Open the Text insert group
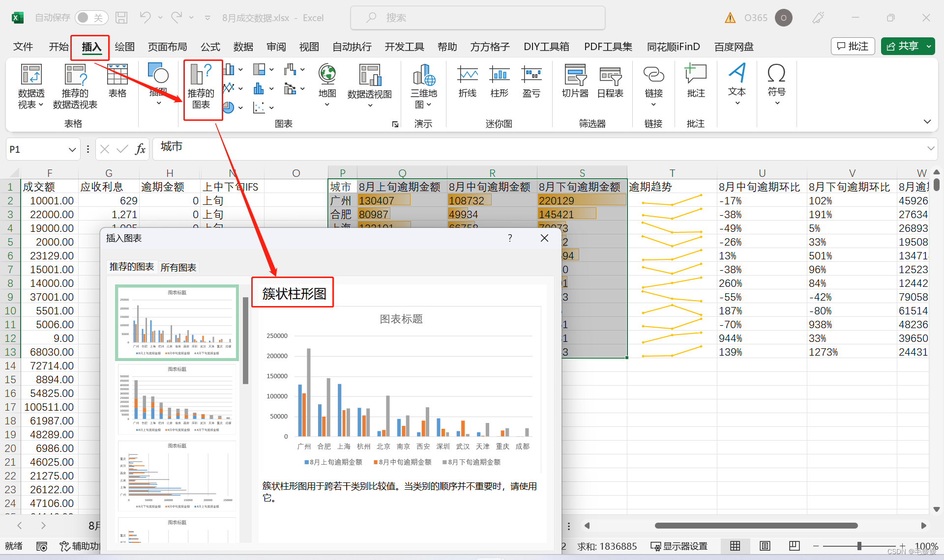 point(737,84)
